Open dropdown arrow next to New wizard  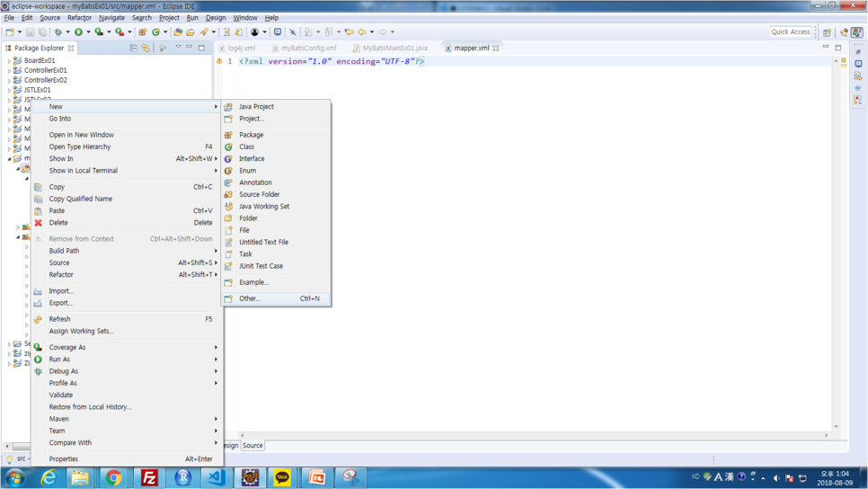(x=20, y=32)
